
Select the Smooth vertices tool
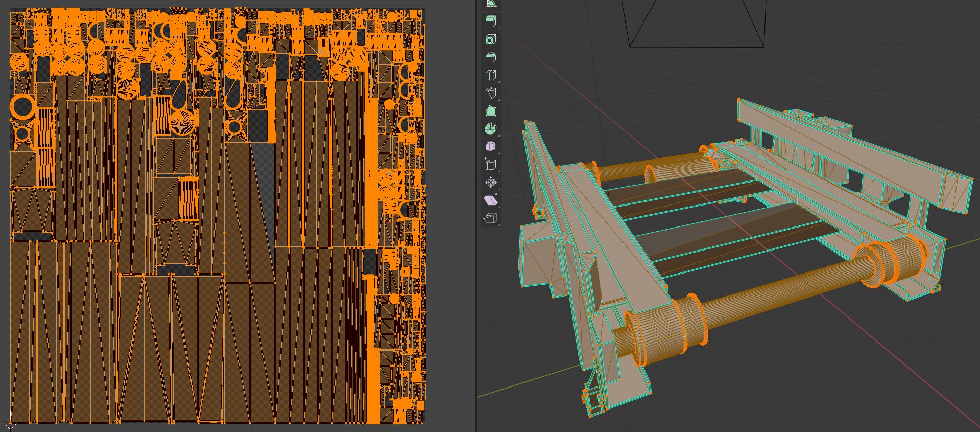491,147
